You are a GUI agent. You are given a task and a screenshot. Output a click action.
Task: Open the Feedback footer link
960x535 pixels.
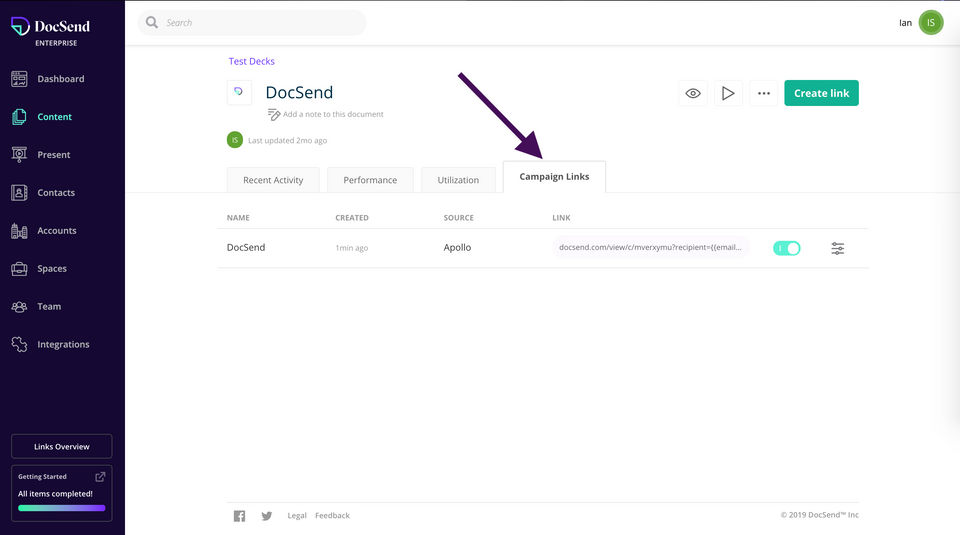pos(332,515)
